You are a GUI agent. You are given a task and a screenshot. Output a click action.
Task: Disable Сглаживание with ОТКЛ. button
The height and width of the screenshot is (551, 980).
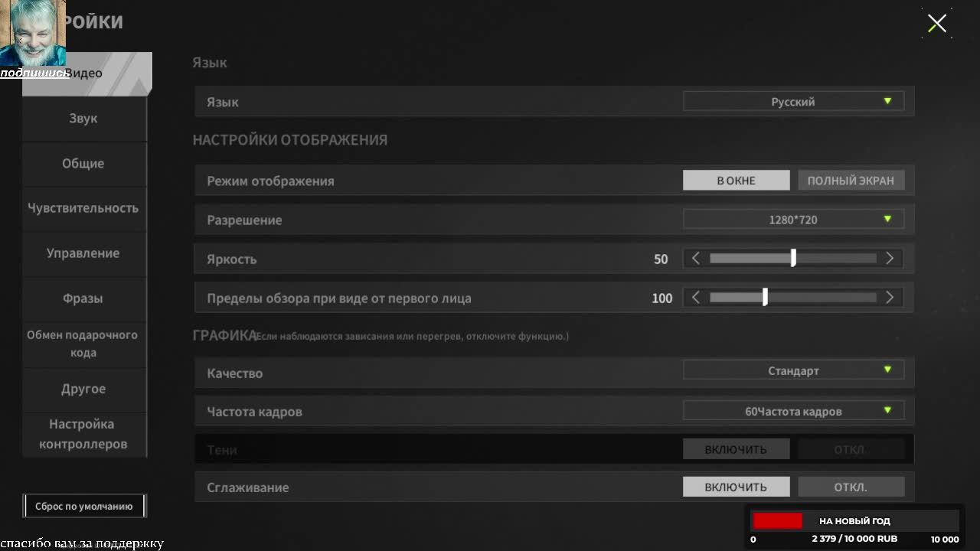(x=851, y=487)
